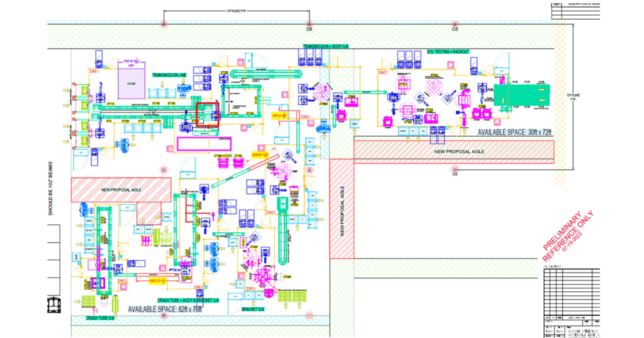Select the CRASH TUBE S/A label
Screen dimensions: 644x338
pyautogui.click(x=100, y=318)
